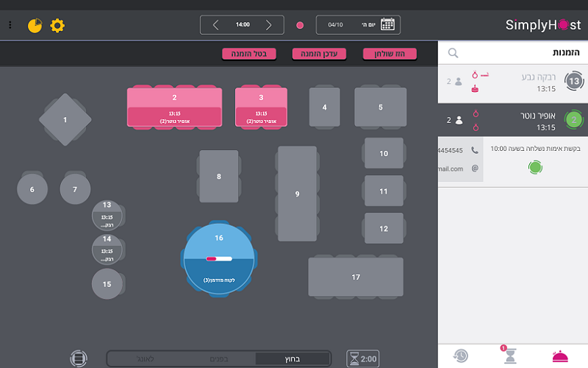The height and width of the screenshot is (368, 588).
Task: Click the green confirmation status circle
Action: coord(536,167)
